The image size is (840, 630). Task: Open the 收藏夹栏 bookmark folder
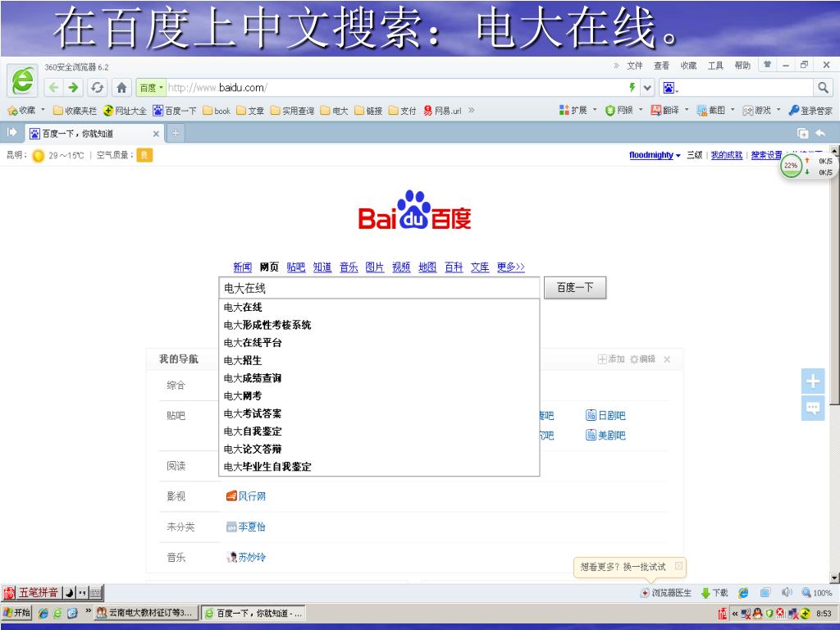coord(75,111)
